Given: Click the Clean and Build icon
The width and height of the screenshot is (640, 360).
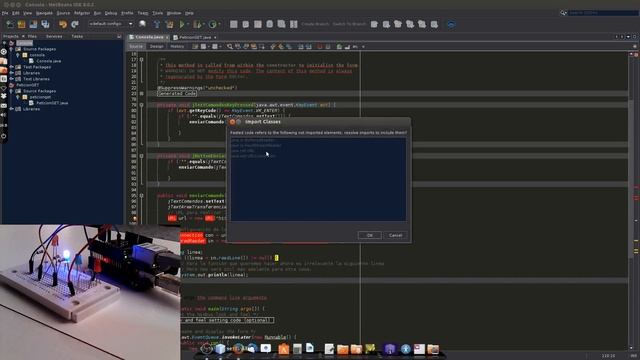Looking at the screenshot, I should [169, 24].
